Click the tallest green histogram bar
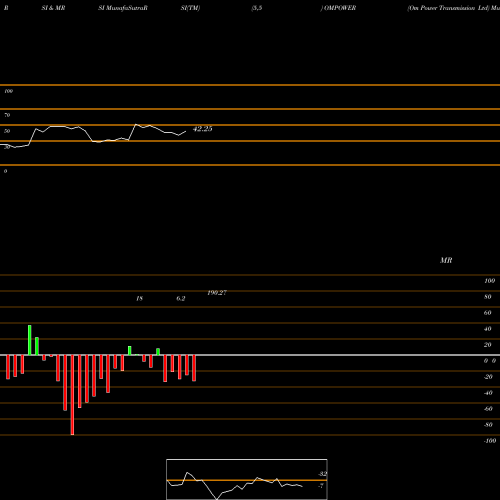500x500 pixels. point(30,340)
